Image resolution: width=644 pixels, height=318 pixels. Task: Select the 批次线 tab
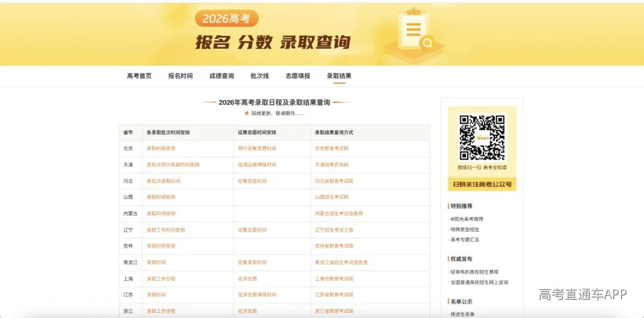coord(259,76)
